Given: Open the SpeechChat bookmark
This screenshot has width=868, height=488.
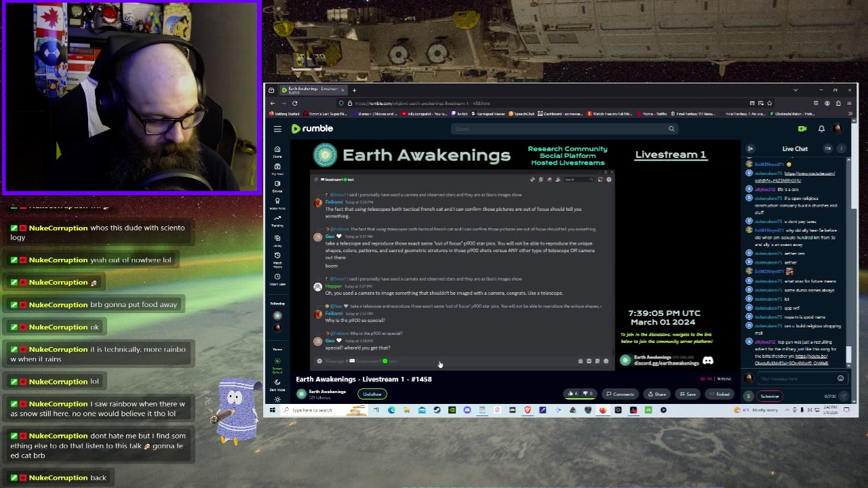Looking at the screenshot, I should tap(521, 114).
